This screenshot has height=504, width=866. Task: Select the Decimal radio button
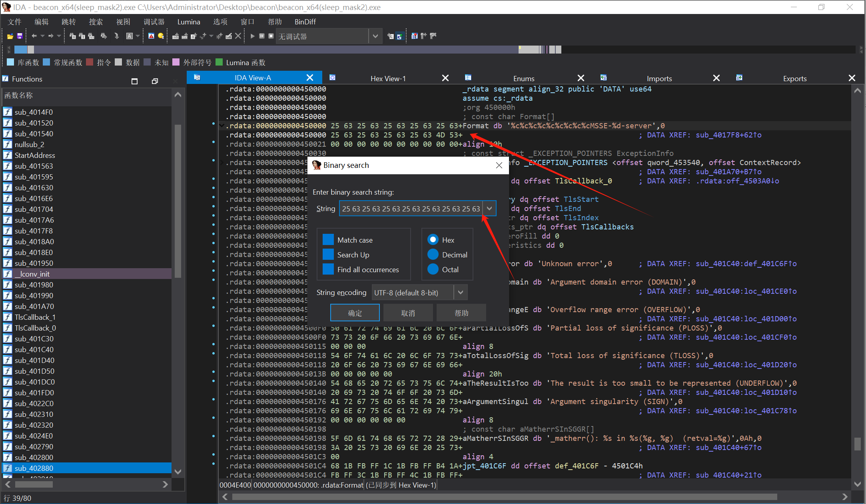coord(433,255)
